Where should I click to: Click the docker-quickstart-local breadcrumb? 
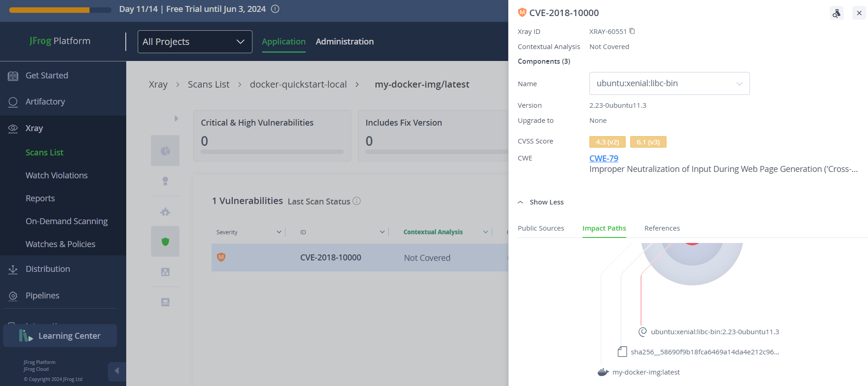298,84
